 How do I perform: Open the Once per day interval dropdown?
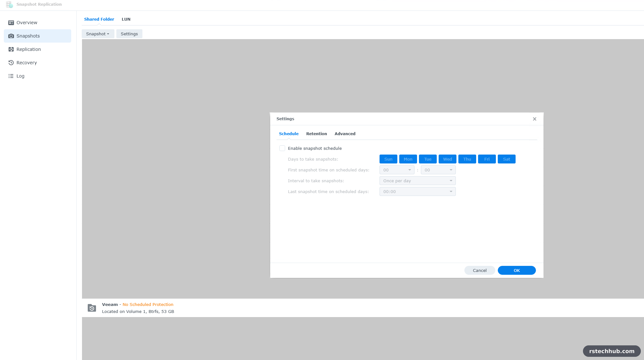click(418, 181)
